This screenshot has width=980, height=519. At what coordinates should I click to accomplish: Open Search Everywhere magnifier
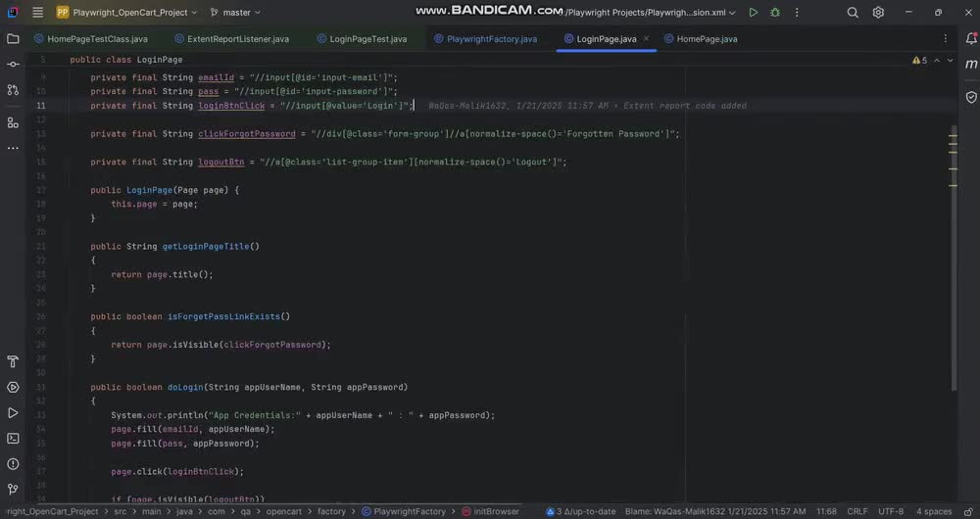click(853, 13)
